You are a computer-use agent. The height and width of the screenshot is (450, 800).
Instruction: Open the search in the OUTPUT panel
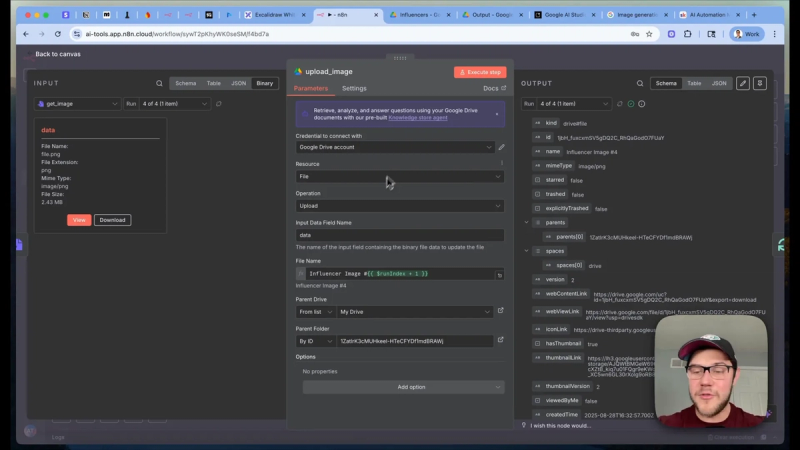[x=640, y=83]
